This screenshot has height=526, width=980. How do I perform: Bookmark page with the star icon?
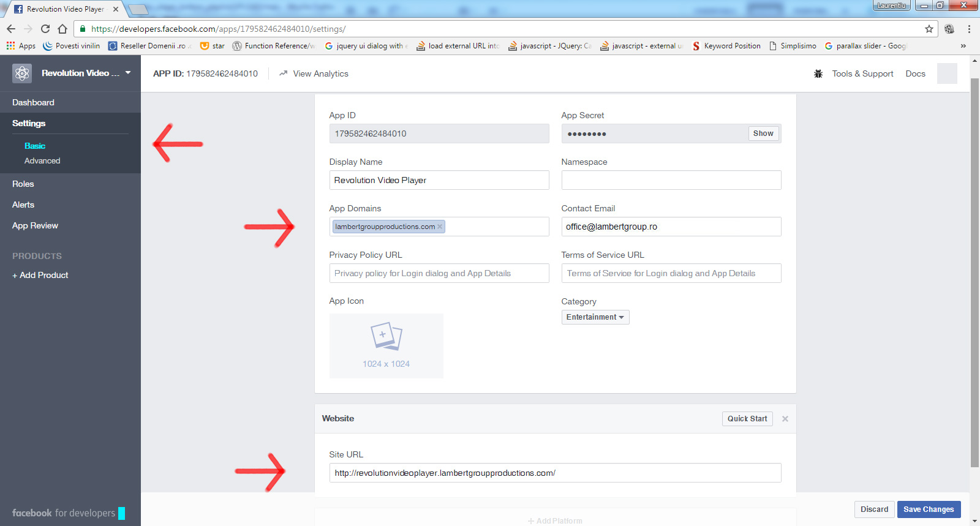pos(929,29)
